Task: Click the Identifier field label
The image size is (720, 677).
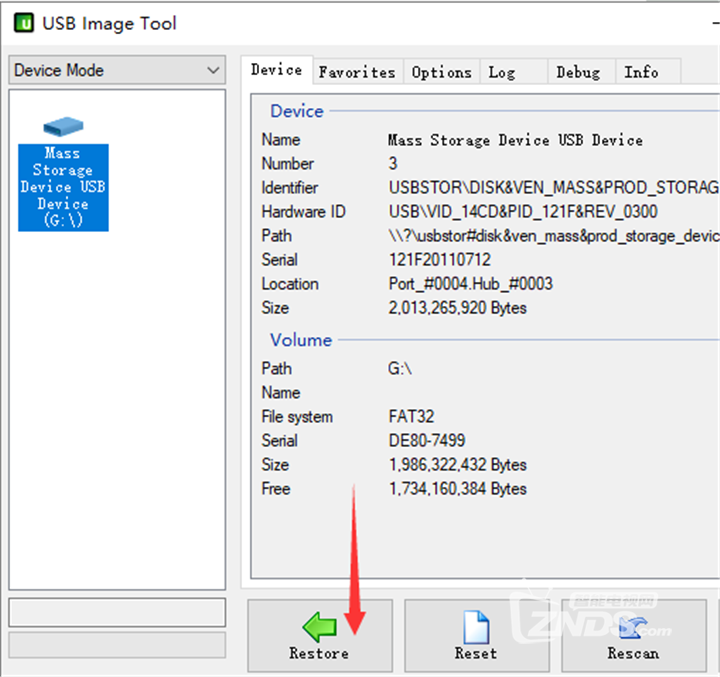Action: pos(290,187)
